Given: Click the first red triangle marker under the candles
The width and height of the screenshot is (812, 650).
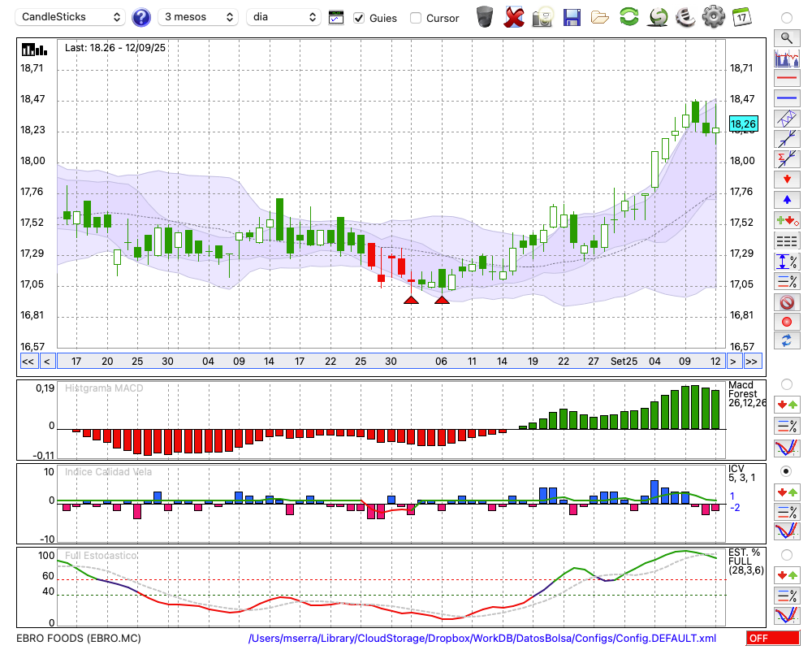Looking at the screenshot, I should click(411, 300).
